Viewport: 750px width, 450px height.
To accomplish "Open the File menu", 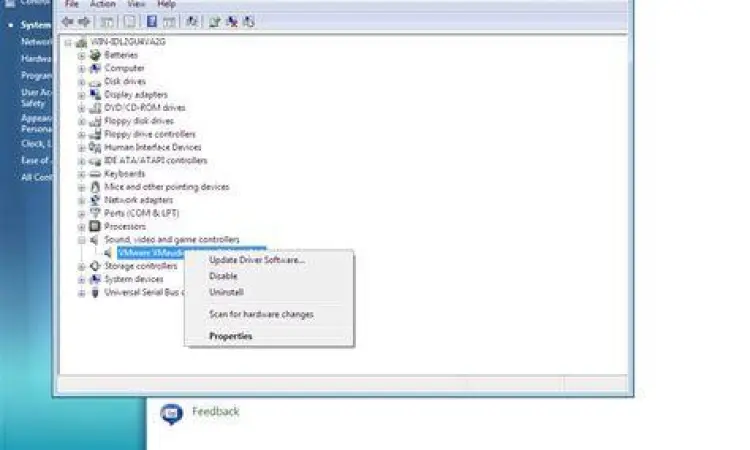I will click(x=72, y=4).
